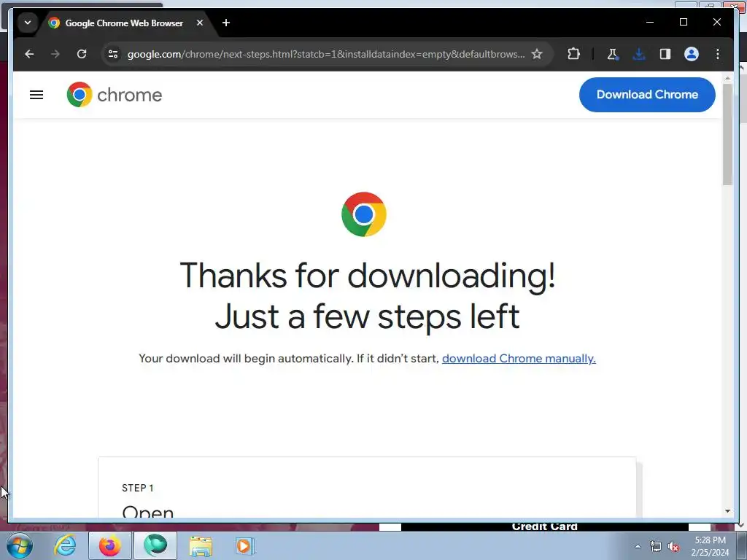Image resolution: width=747 pixels, height=560 pixels.
Task: Click the Download Chrome button
Action: point(647,95)
